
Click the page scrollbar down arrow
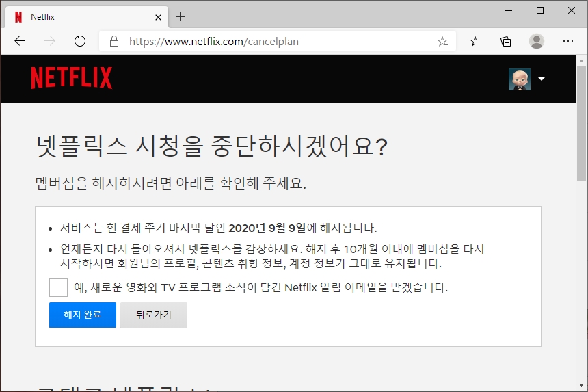[x=582, y=385]
